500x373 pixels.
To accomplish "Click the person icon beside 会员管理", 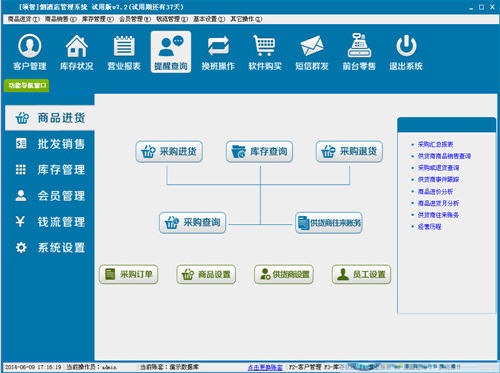I will click(21, 196).
